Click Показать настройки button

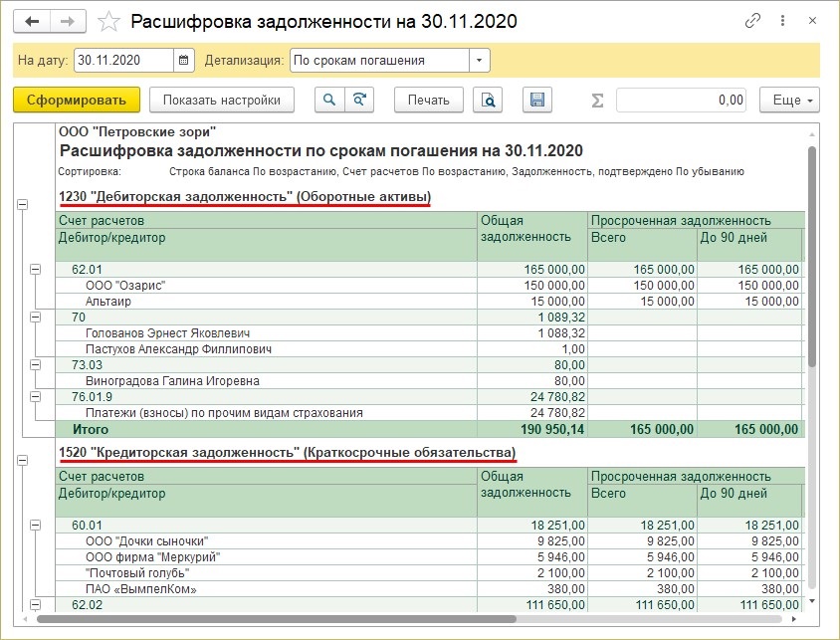pyautogui.click(x=222, y=100)
